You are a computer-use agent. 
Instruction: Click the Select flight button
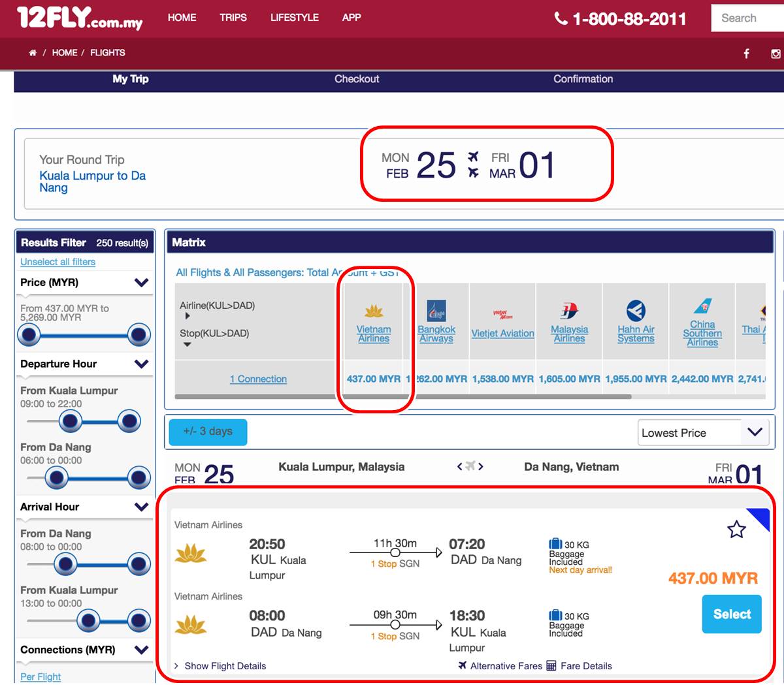tap(732, 614)
